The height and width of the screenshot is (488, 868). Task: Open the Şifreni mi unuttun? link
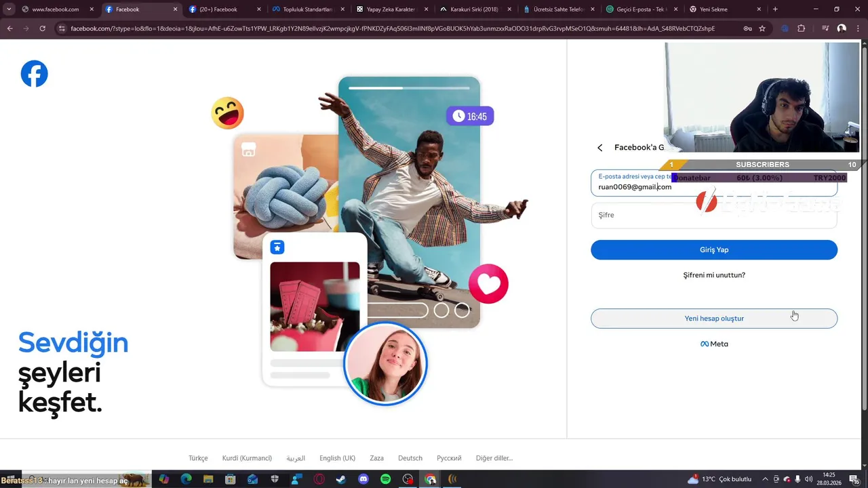click(714, 275)
